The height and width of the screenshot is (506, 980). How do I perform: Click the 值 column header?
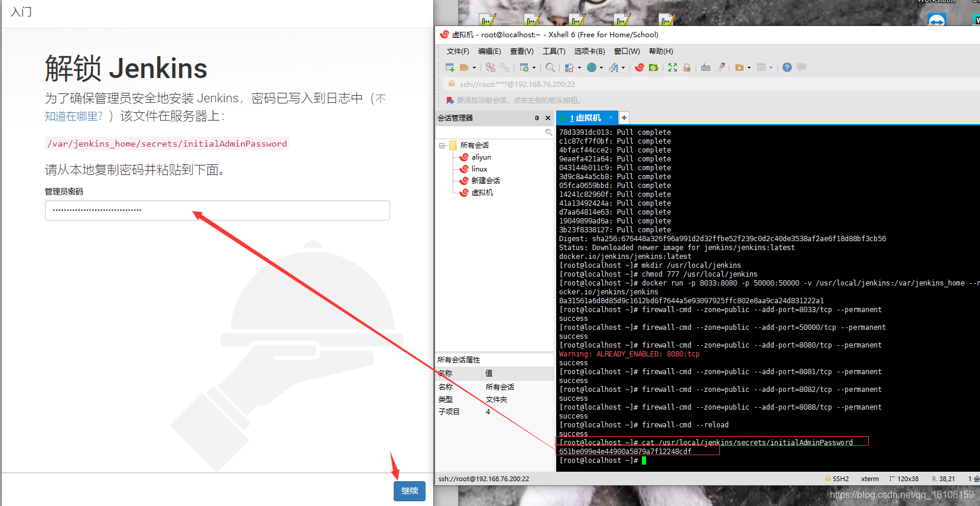coord(518,373)
